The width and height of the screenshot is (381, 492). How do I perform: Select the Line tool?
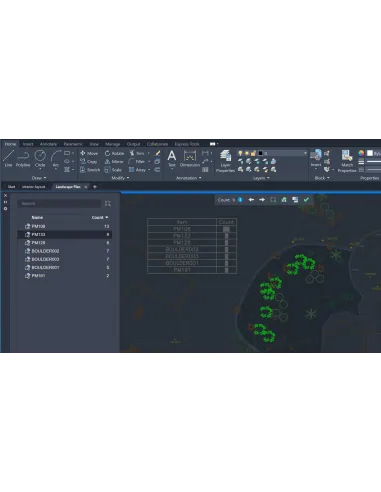[8, 158]
